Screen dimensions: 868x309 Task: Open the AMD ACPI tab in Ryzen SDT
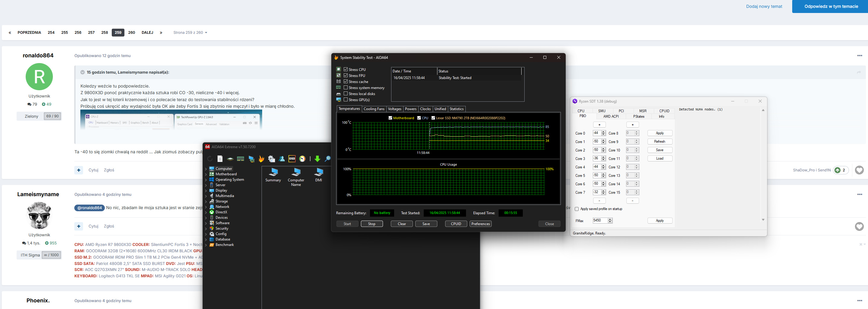(x=611, y=116)
